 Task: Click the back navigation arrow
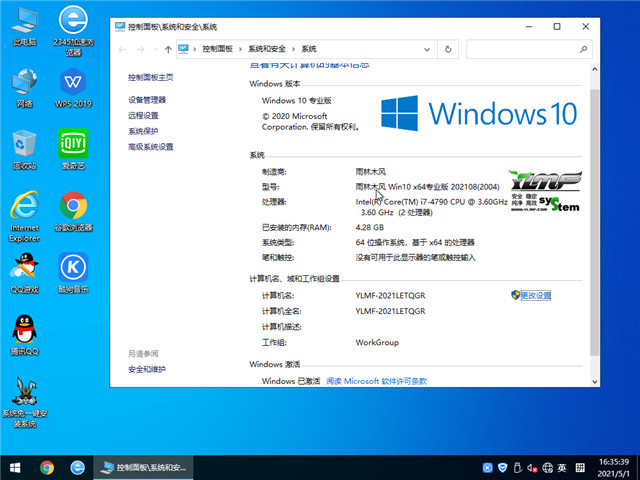[x=122, y=49]
